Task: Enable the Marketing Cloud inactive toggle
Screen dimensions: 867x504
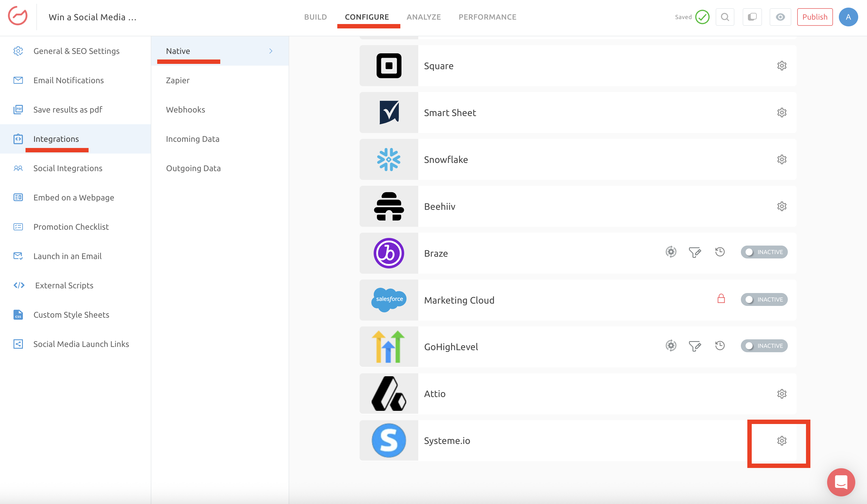Action: click(x=764, y=299)
